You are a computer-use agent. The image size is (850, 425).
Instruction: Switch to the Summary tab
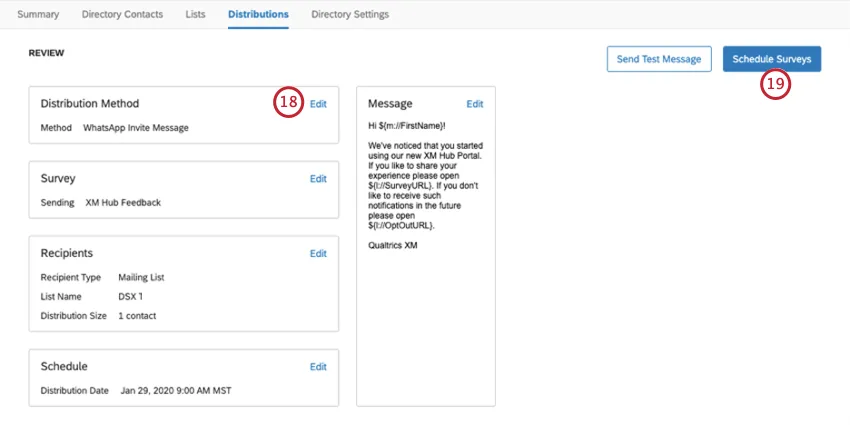click(38, 15)
